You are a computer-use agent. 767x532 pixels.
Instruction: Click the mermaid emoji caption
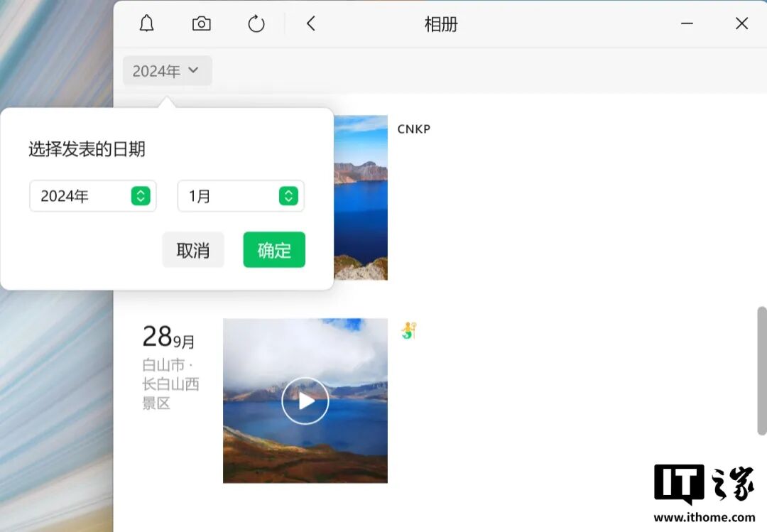coord(408,330)
